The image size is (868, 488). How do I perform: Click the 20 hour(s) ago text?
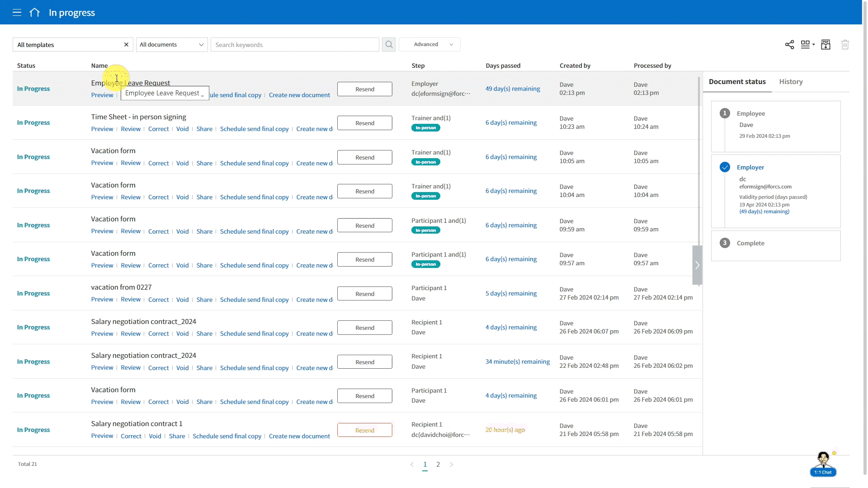pos(505,430)
